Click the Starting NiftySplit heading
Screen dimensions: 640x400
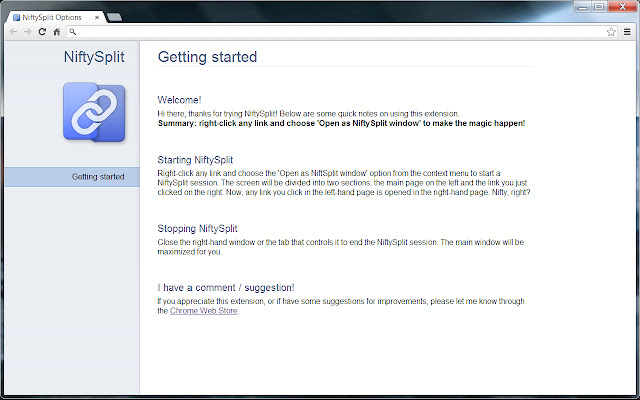pos(195,160)
